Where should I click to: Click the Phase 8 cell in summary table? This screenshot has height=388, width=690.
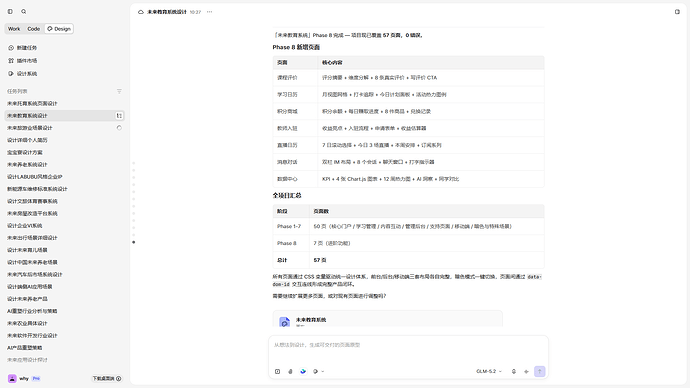(x=291, y=243)
